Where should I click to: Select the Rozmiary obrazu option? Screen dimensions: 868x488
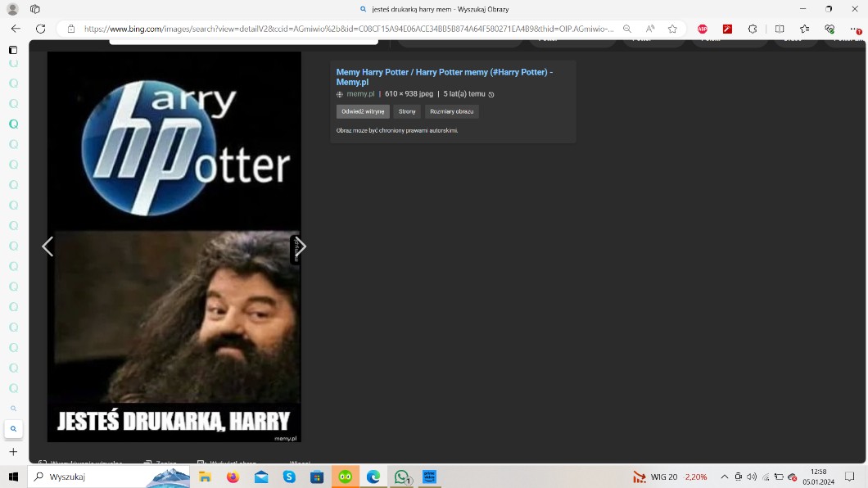[x=451, y=111]
